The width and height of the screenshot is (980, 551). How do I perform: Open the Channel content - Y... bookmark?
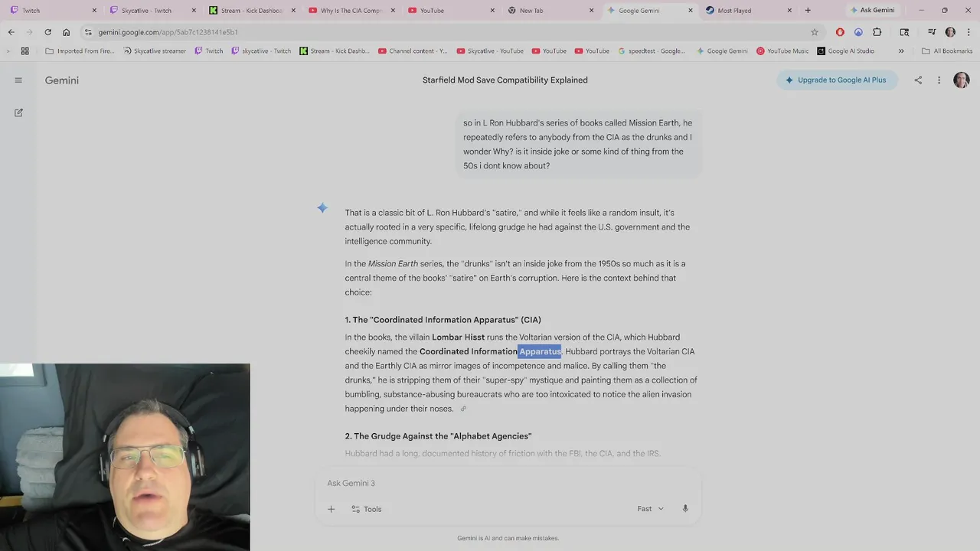413,51
